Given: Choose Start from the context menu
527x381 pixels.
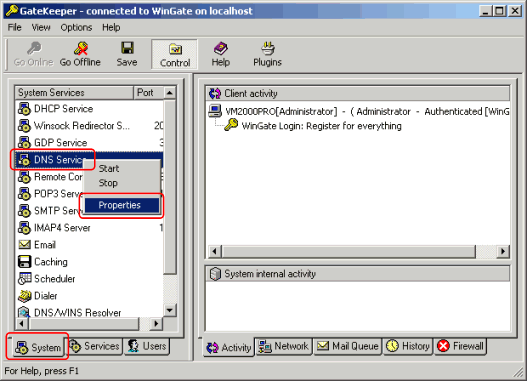Looking at the screenshot, I should click(109, 168).
